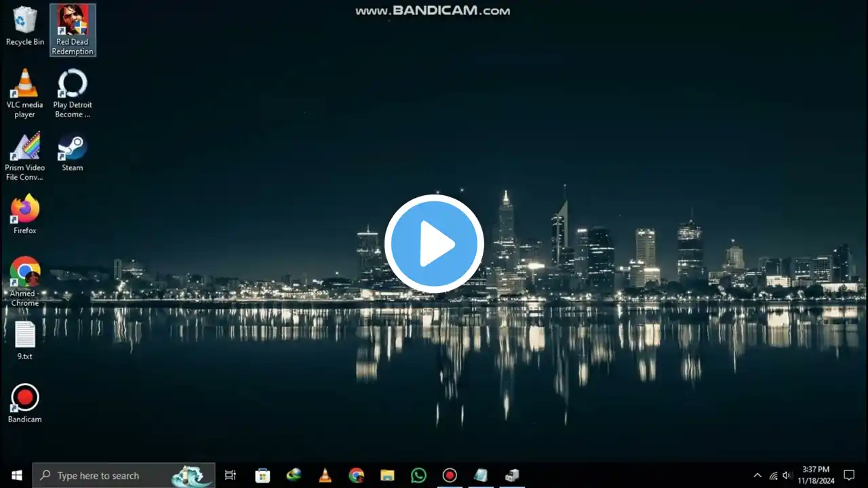Switch to the notepad-like app in the taskbar
868x488 pixels.
481,475
